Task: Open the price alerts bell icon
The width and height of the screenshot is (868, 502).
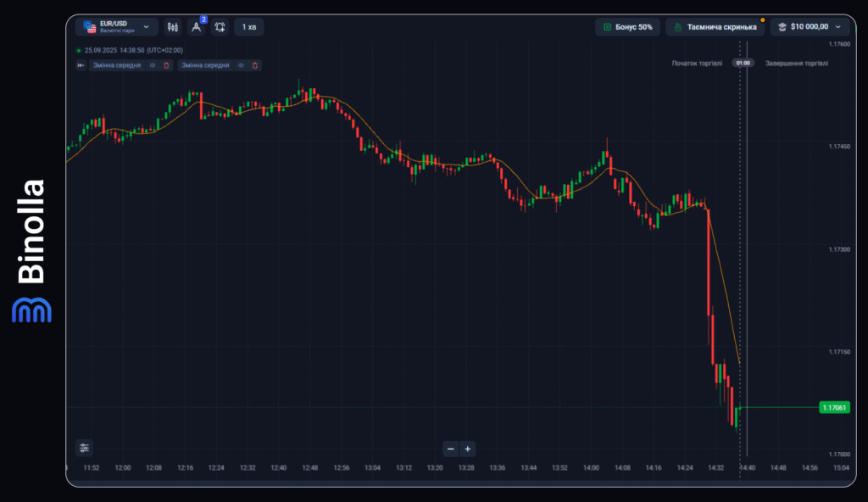Action: point(220,27)
